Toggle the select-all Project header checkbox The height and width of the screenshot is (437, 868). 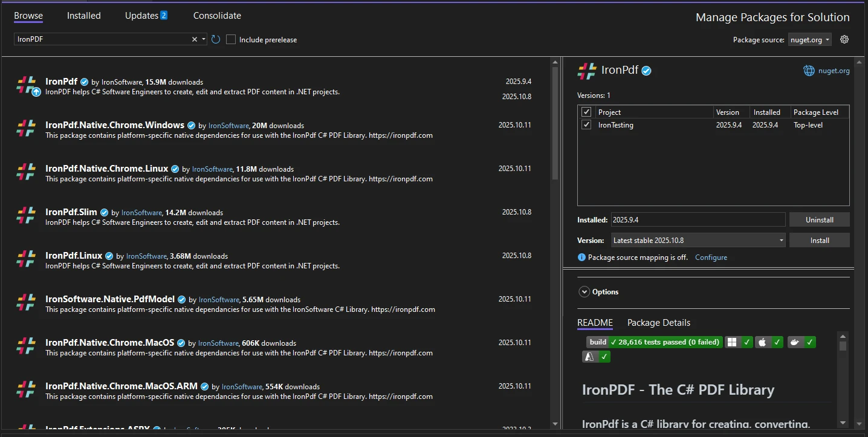[586, 112]
